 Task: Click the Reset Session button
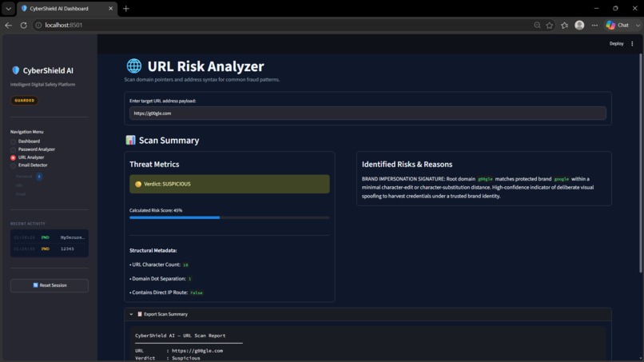click(x=50, y=285)
